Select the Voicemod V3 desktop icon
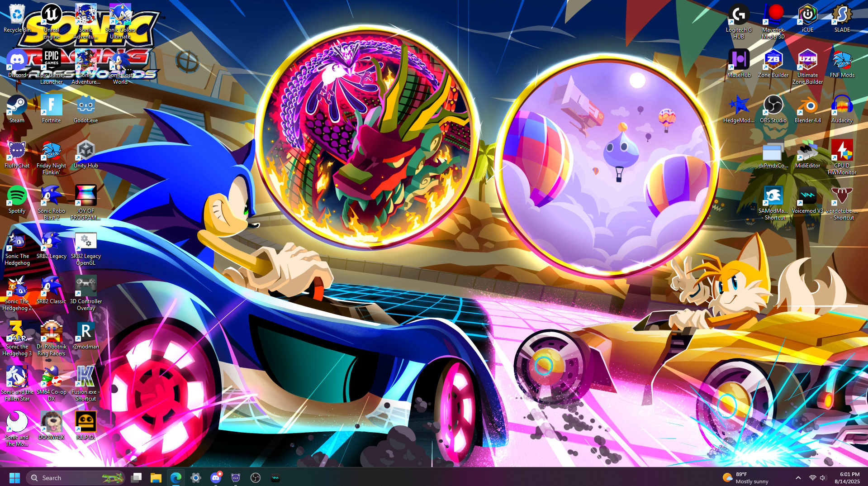This screenshot has width=868, height=486. tap(808, 200)
